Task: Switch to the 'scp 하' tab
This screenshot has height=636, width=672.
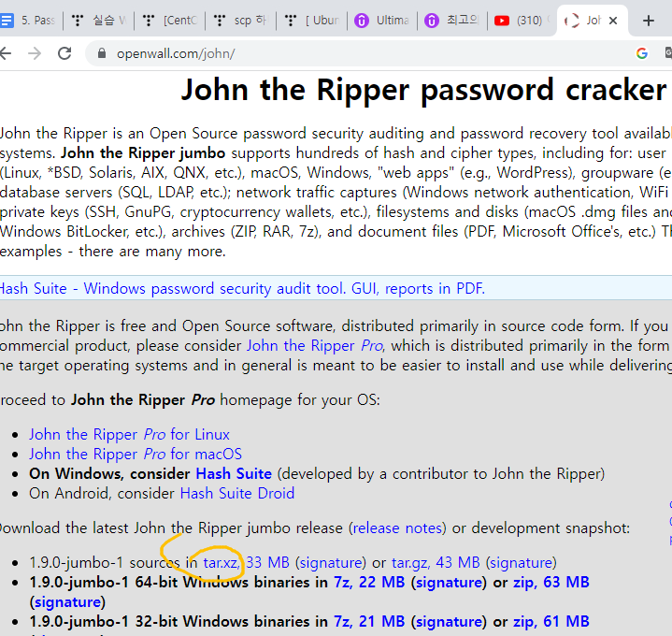Action: point(241,21)
